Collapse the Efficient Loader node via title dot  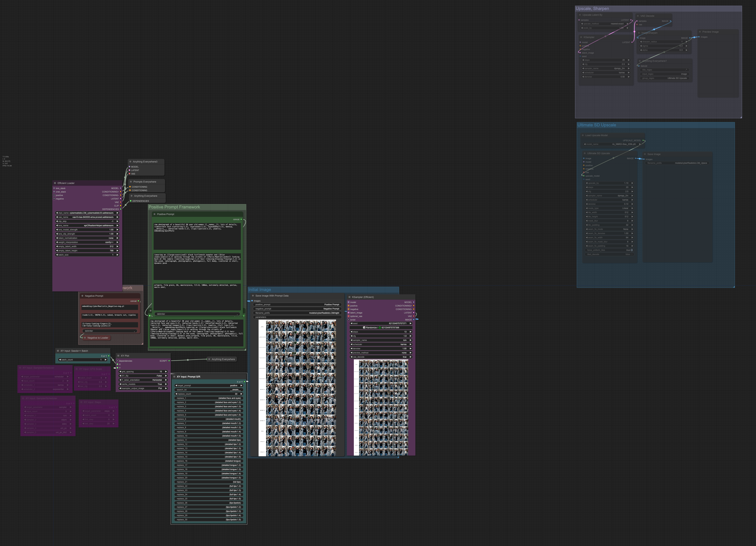[x=55, y=183]
